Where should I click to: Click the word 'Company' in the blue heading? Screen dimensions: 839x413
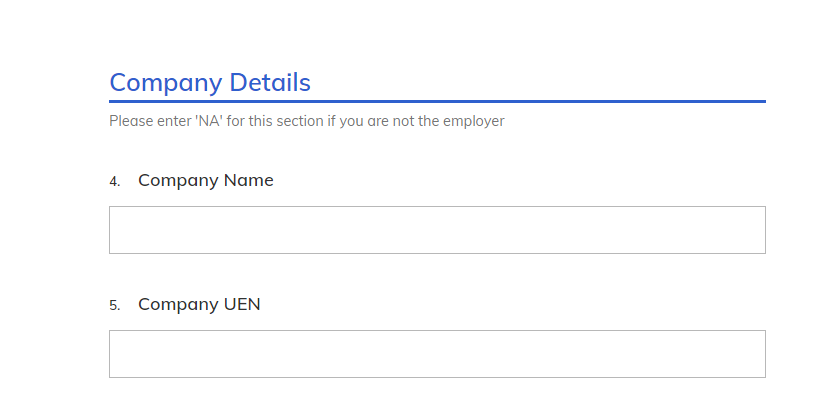pyautogui.click(x=167, y=83)
